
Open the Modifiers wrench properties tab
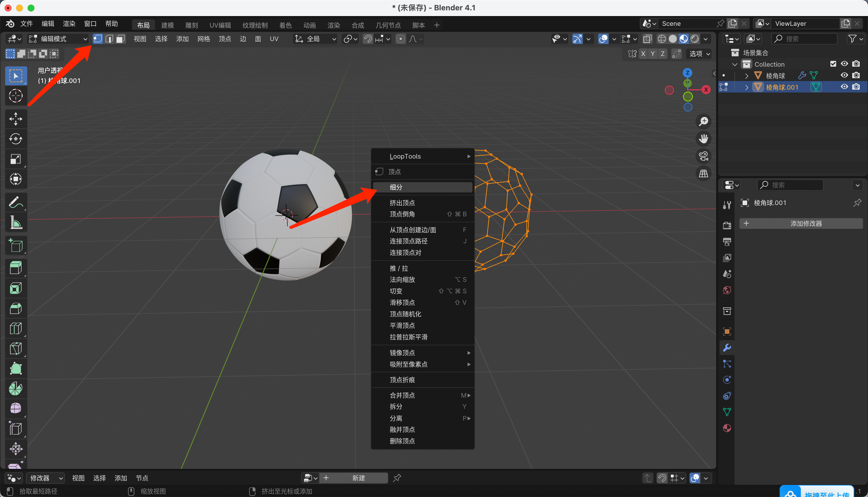click(x=727, y=348)
